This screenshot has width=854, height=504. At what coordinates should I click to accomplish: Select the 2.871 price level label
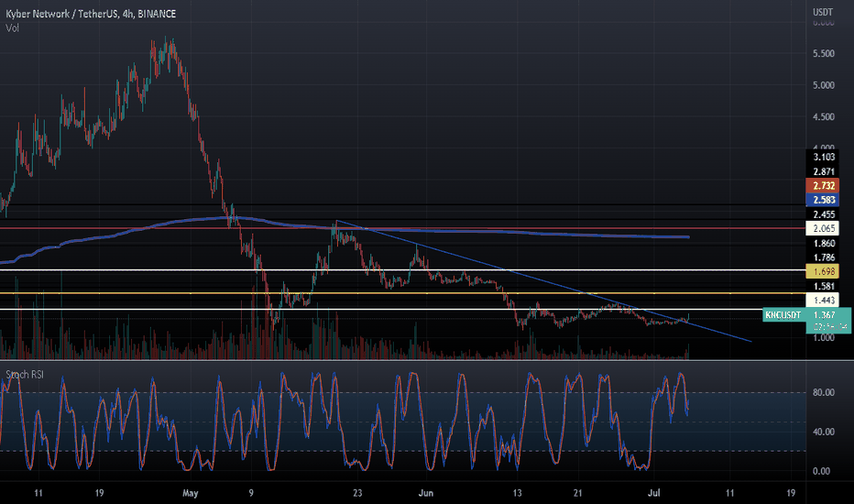[x=823, y=171]
